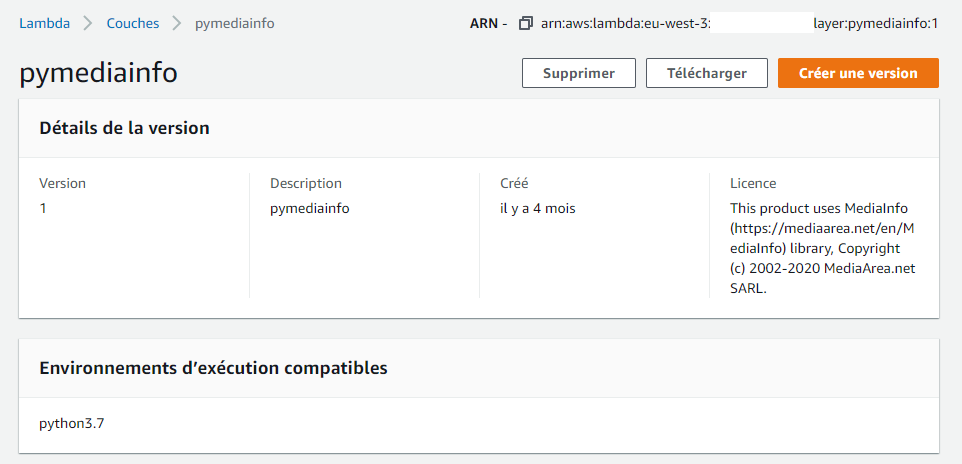Click the Licence column label
Screen dimensions: 962x464
tap(753, 184)
